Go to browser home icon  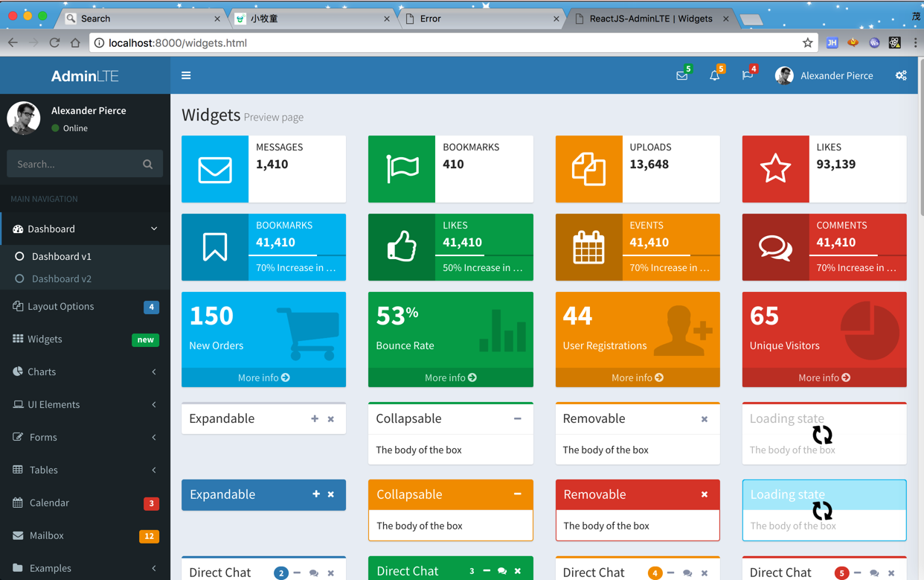[x=75, y=42]
